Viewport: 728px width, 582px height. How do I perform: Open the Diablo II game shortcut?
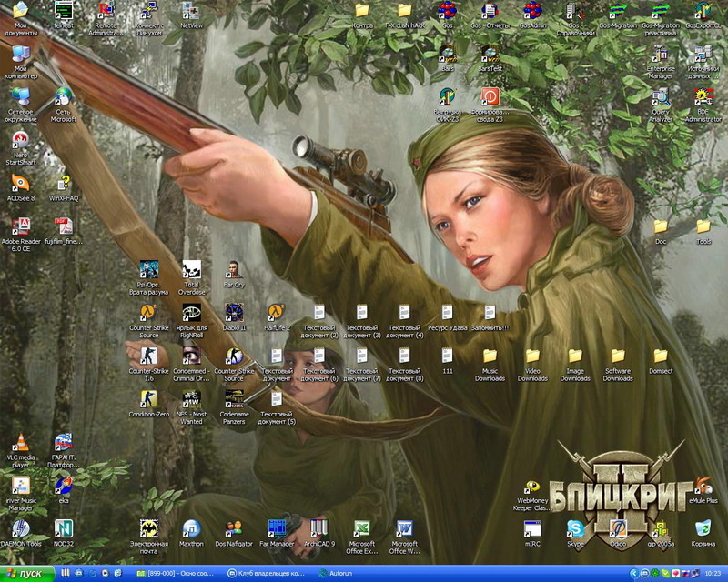pyautogui.click(x=234, y=312)
